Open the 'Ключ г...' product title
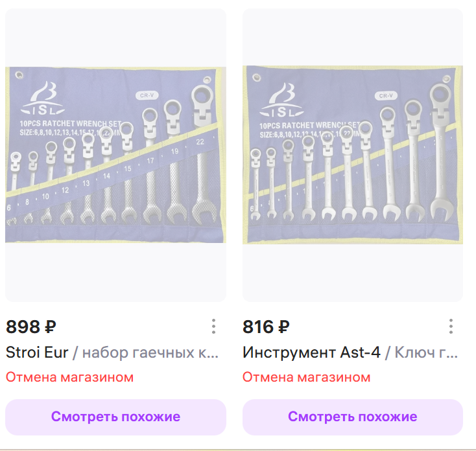 [426, 353]
